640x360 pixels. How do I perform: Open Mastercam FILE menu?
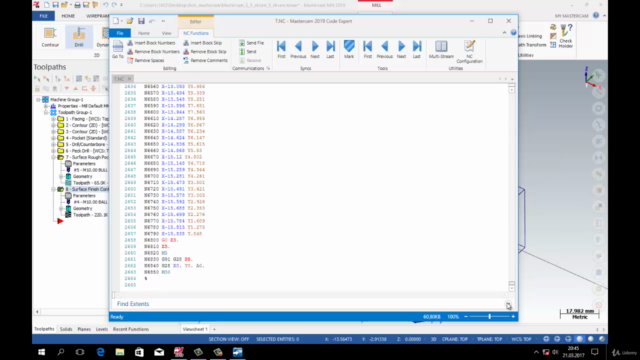coord(44,16)
